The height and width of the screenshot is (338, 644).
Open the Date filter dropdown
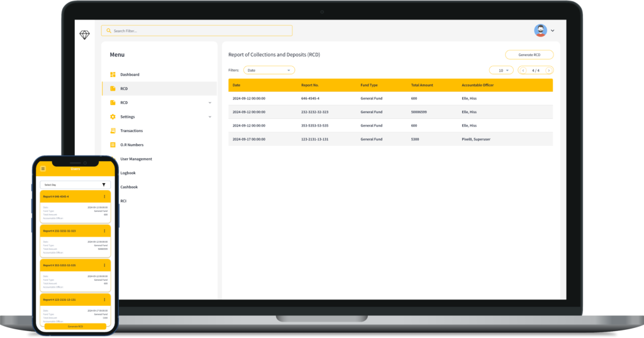[269, 70]
